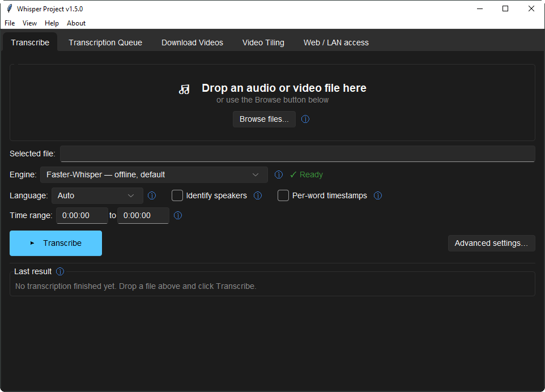545x392 pixels.
Task: Open the Engine dropdown Faster-Whisper
Action: (x=154, y=175)
